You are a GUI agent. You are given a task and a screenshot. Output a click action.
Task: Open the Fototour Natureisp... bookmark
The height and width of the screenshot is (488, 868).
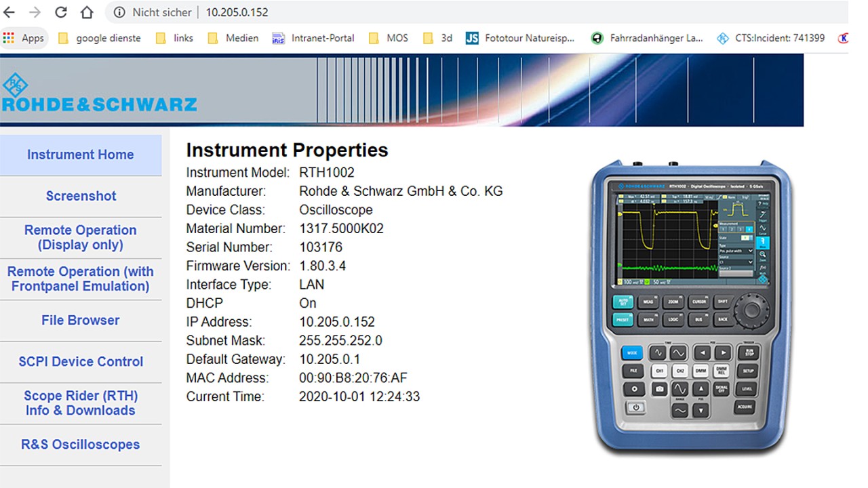pyautogui.click(x=520, y=38)
